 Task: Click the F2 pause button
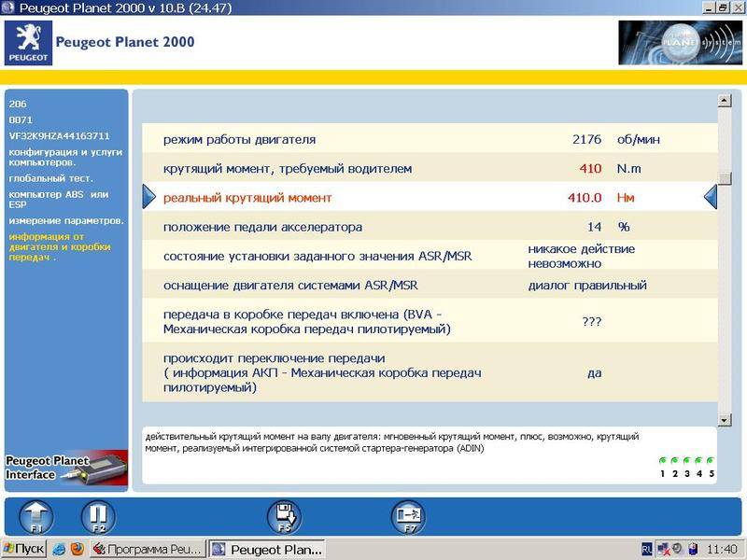[96, 516]
